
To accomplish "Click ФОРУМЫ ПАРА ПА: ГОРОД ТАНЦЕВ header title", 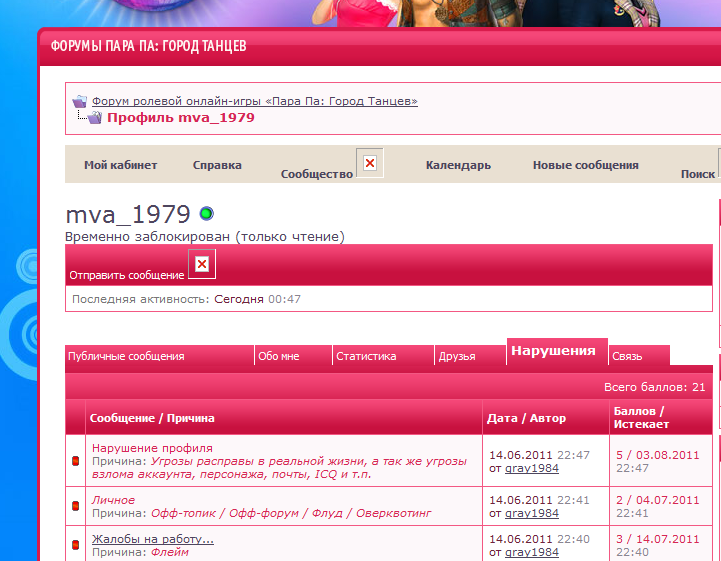I will pos(148,46).
